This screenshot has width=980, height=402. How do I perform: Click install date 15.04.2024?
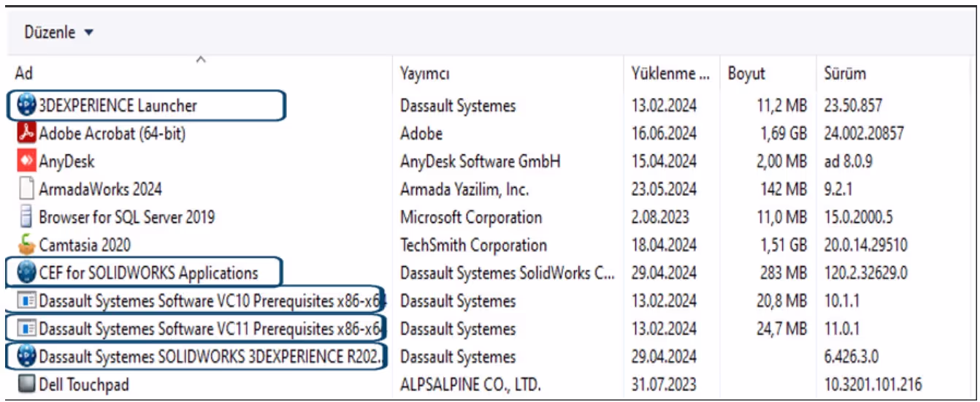pos(664,161)
